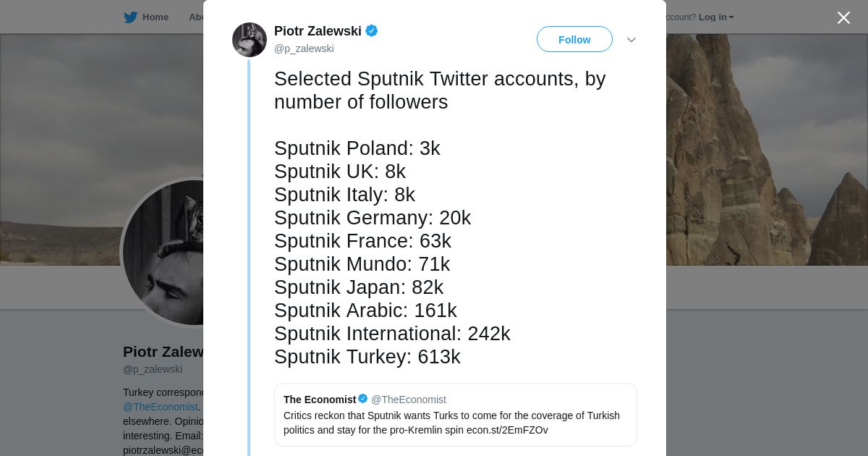
Task: Follow Piotr Zalewski
Action: tap(574, 39)
